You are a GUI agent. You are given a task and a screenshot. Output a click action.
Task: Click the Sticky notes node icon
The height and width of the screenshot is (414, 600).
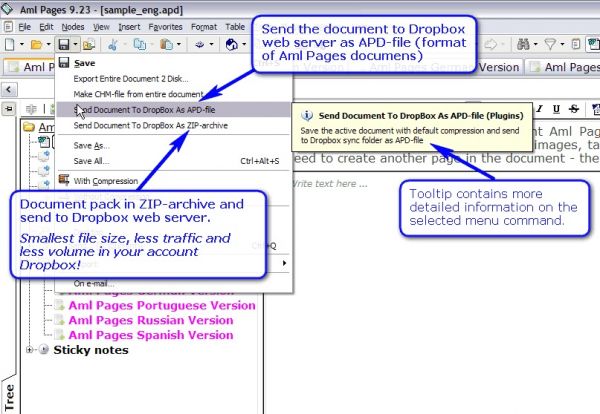coord(44,349)
